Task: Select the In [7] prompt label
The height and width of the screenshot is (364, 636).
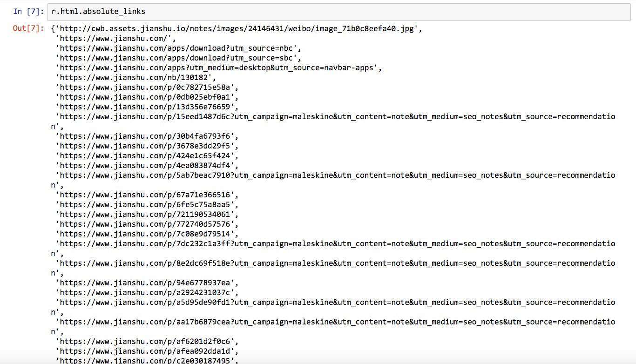Action: 29,12
